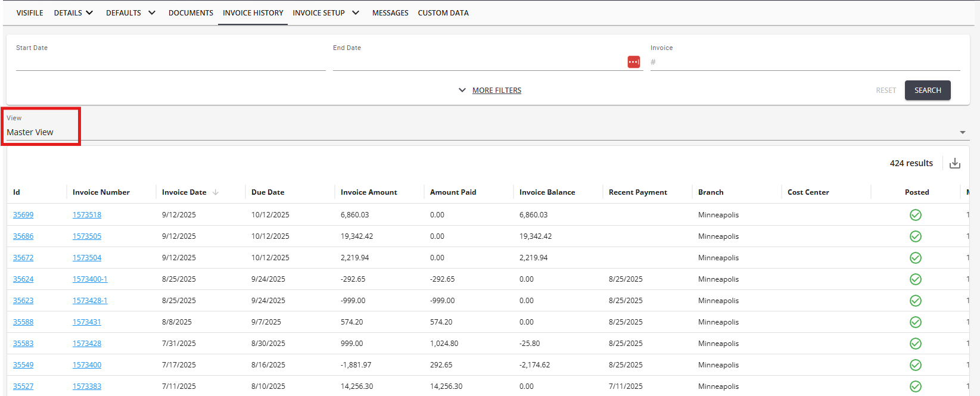Expand the Invoice Setup menu chevron

click(x=356, y=13)
